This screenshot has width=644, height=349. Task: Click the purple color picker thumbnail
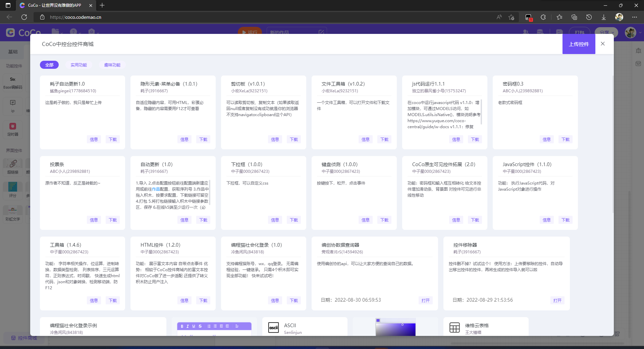coord(396,327)
